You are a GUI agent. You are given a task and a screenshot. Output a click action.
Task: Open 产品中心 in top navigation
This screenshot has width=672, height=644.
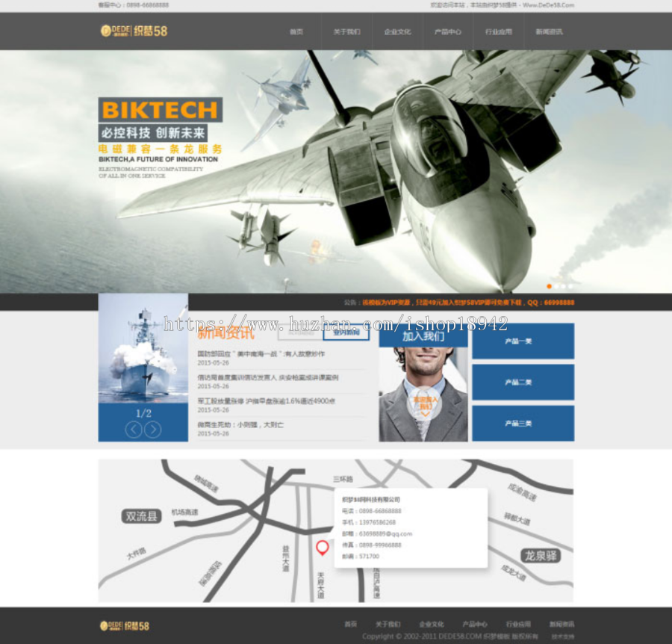pyautogui.click(x=448, y=31)
